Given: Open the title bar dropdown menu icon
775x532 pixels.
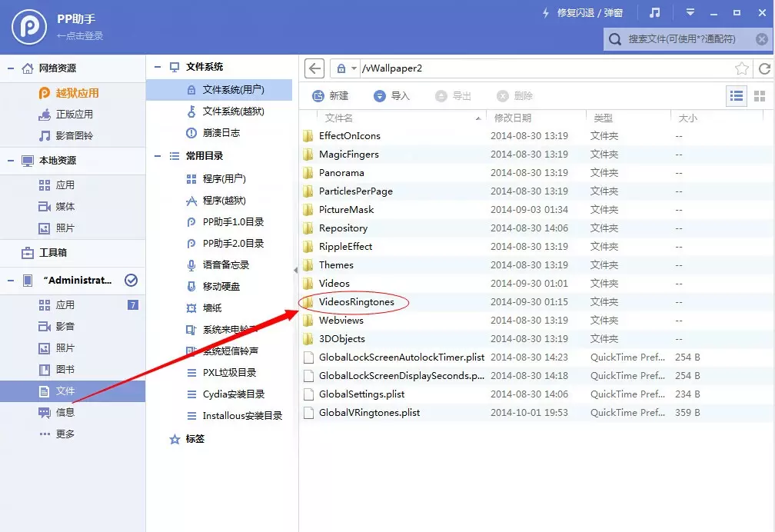Looking at the screenshot, I should point(690,12).
